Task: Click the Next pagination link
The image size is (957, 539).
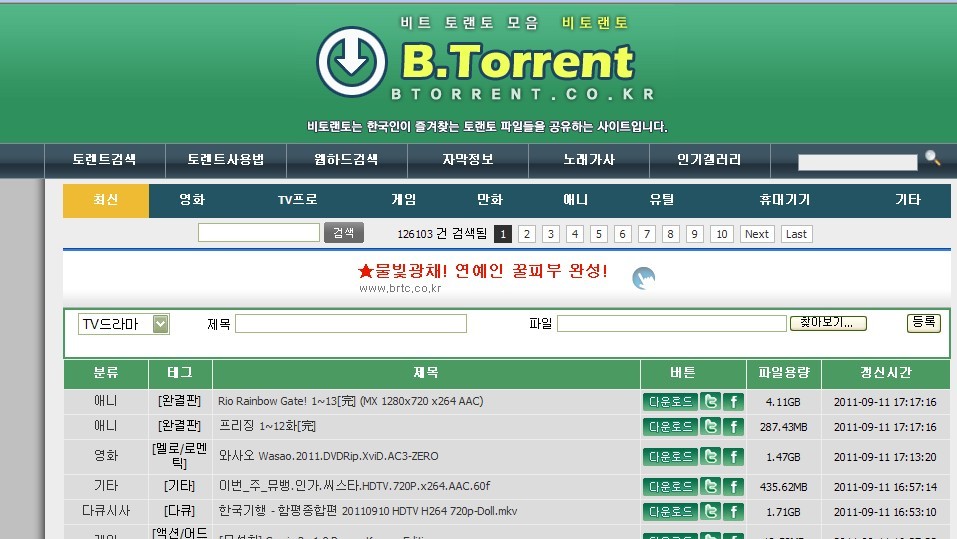Action: click(757, 234)
